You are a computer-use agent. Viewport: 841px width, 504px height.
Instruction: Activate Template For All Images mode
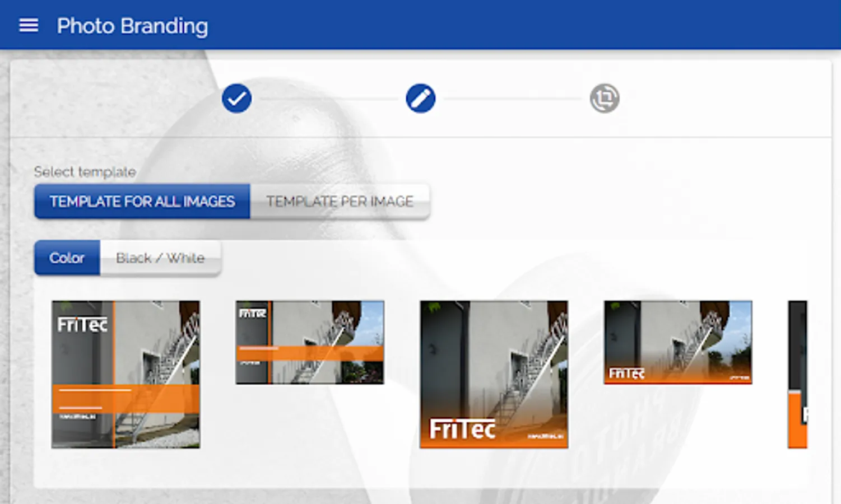click(x=142, y=202)
